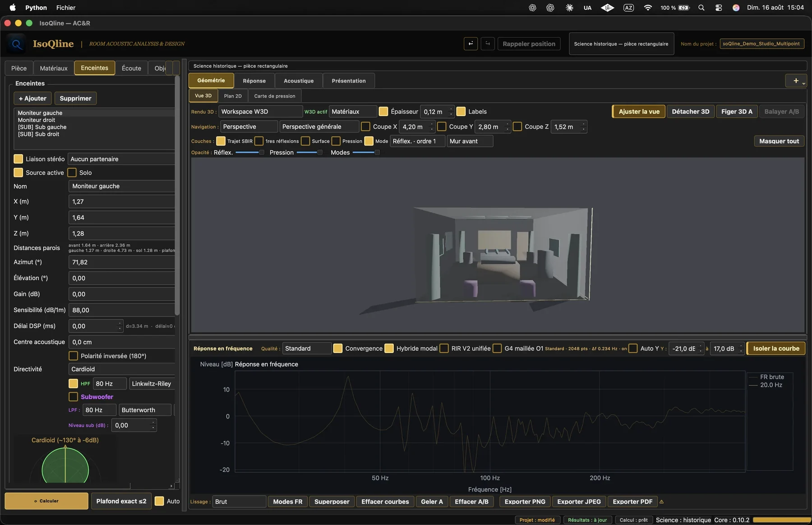Viewport: 812px width, 525px height.
Task: Click Ajuster la vue
Action: [x=639, y=112]
